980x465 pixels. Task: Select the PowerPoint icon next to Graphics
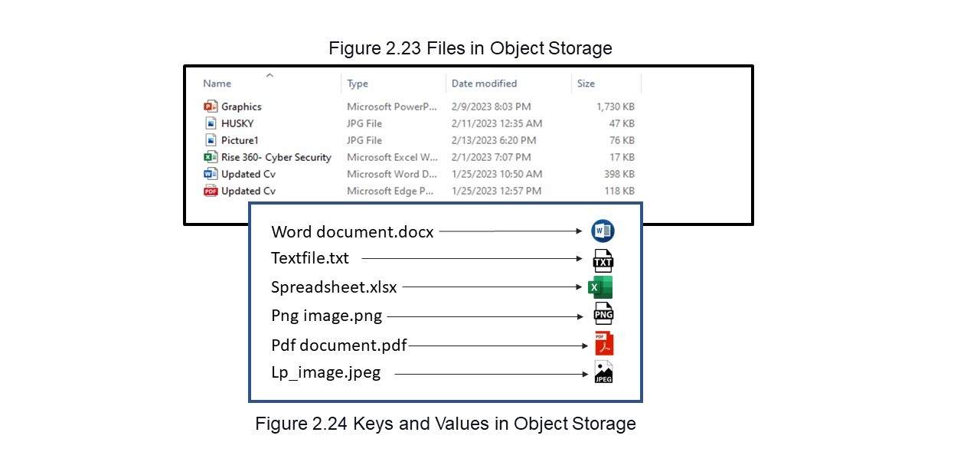coord(211,106)
